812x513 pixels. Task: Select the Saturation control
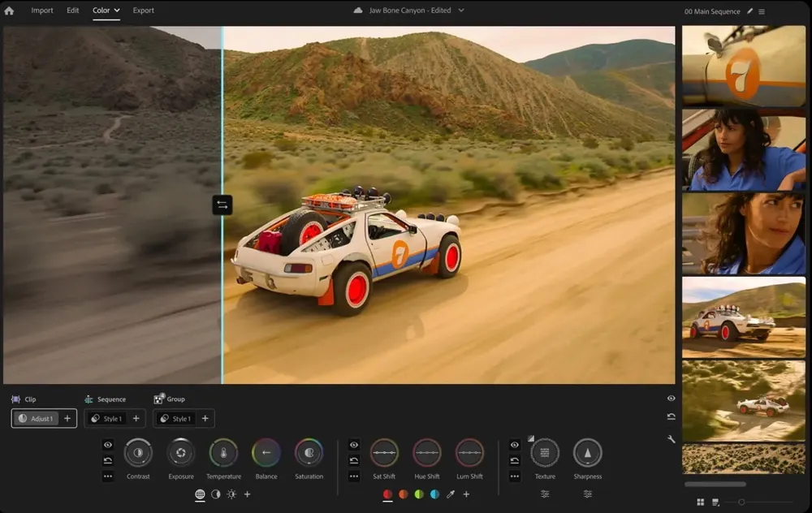[309, 453]
